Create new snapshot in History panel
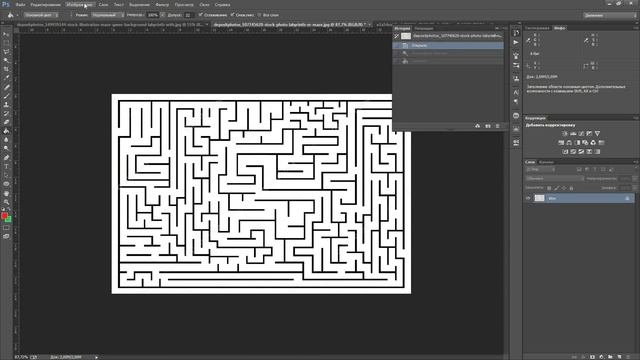This screenshot has width=640, height=360. tap(488, 126)
